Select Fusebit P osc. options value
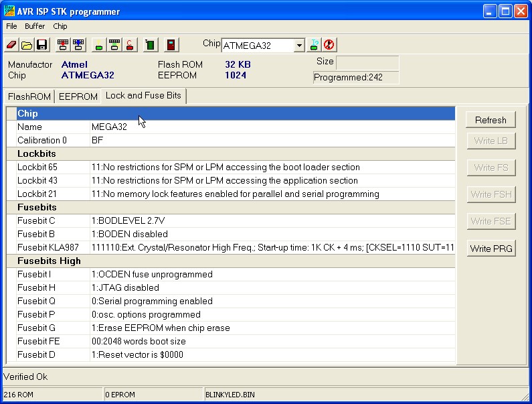 coord(272,315)
